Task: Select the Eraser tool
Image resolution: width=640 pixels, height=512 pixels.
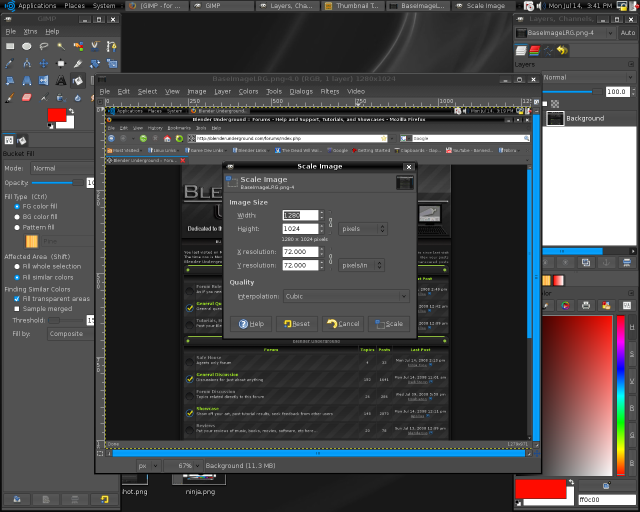Action: point(27,98)
